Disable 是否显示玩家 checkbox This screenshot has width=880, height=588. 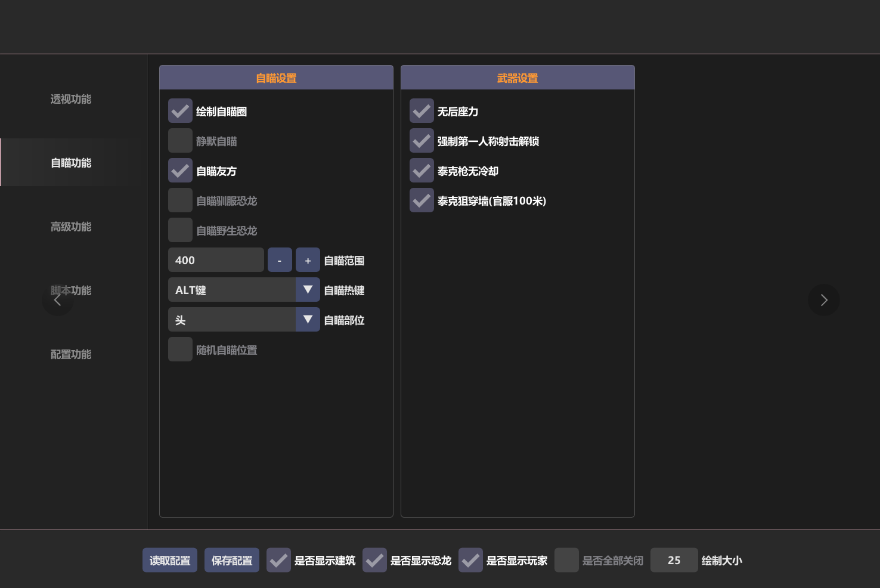pyautogui.click(x=470, y=560)
